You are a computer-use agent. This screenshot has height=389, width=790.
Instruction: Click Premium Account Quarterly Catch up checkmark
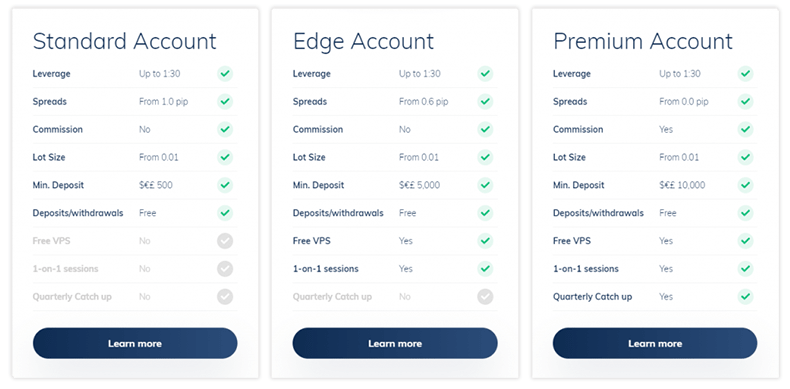point(745,297)
